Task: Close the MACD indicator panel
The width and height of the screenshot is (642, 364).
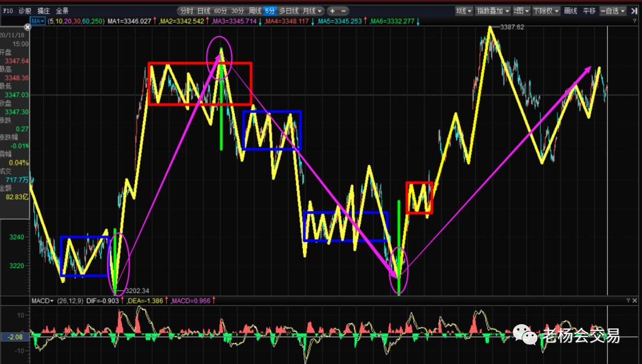Action: [636, 301]
